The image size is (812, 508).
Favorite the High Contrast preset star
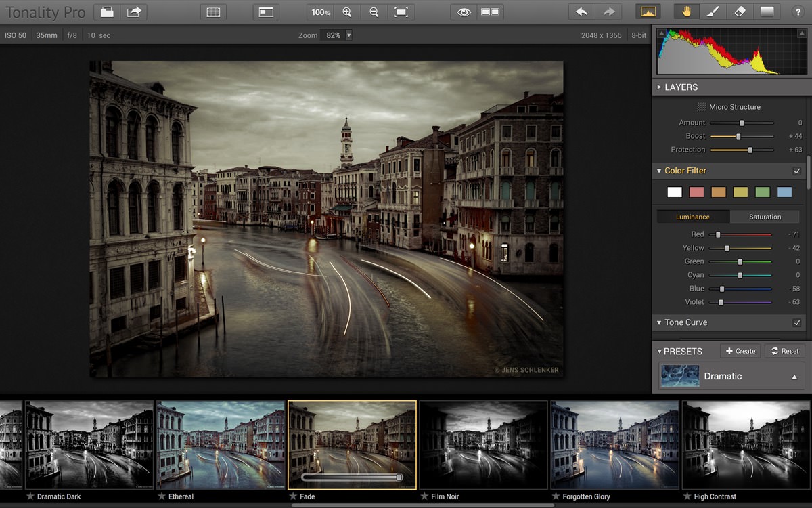687,496
